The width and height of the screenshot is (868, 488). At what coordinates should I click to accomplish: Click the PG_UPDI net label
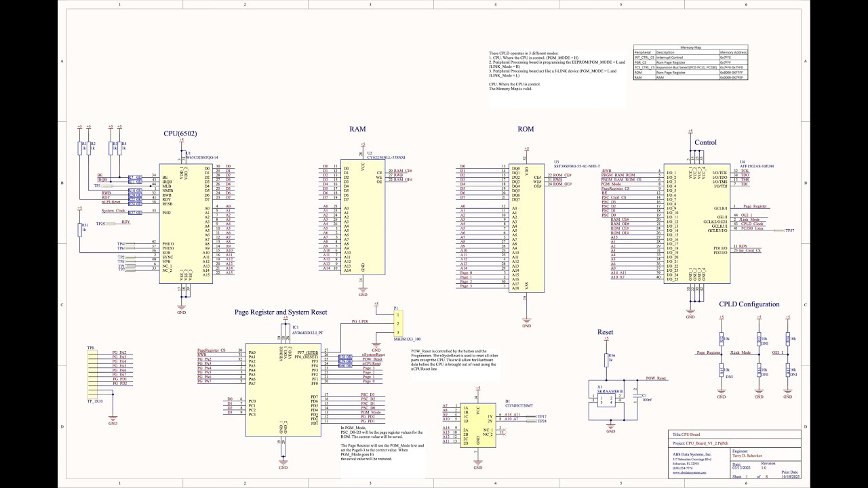[x=360, y=321]
